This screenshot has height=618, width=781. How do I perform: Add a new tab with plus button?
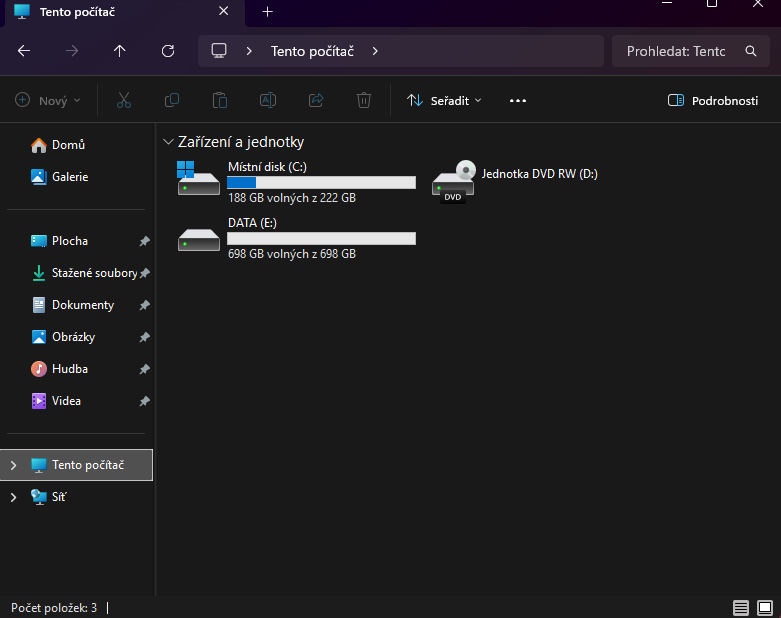coord(267,12)
